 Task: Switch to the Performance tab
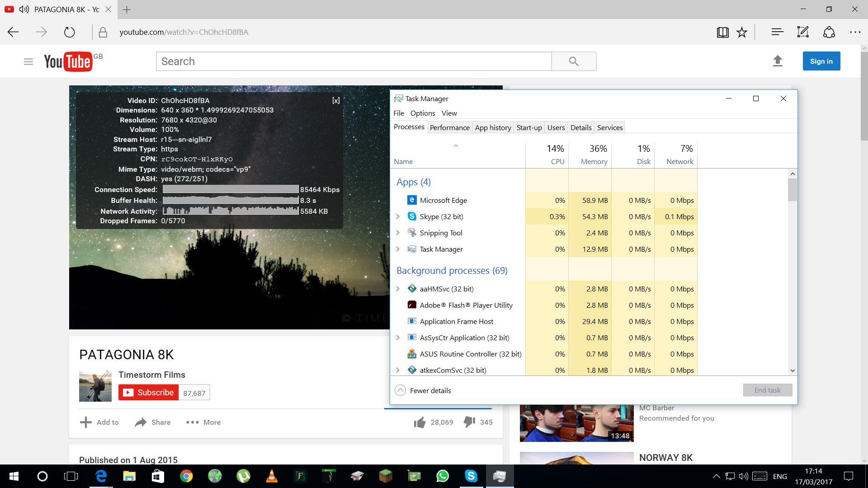(450, 127)
